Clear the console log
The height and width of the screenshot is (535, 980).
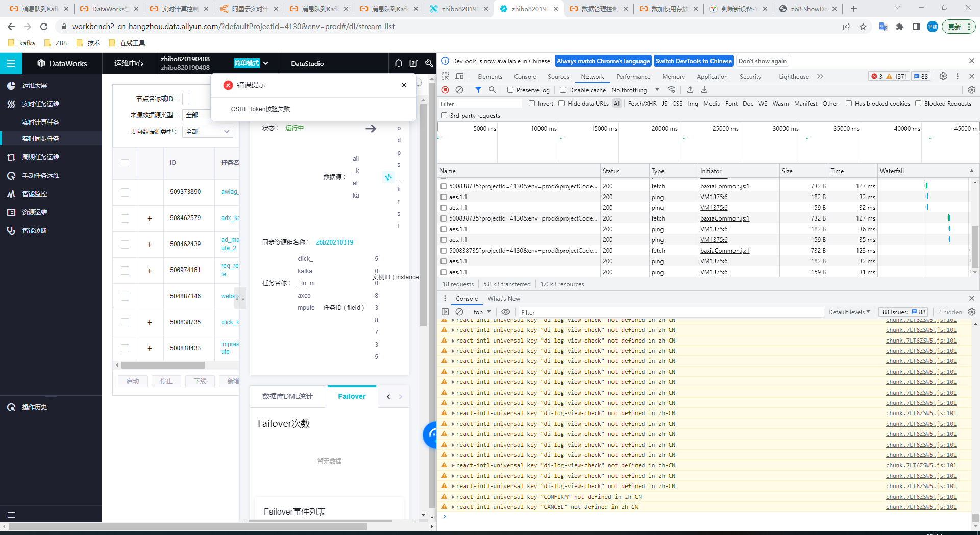(459, 312)
